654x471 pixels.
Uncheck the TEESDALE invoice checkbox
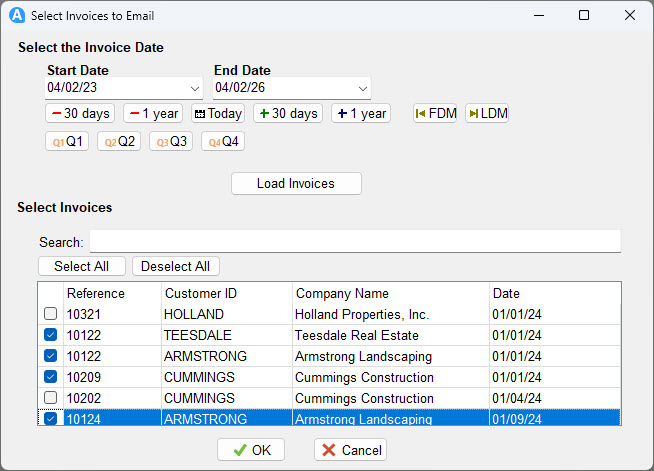(51, 335)
